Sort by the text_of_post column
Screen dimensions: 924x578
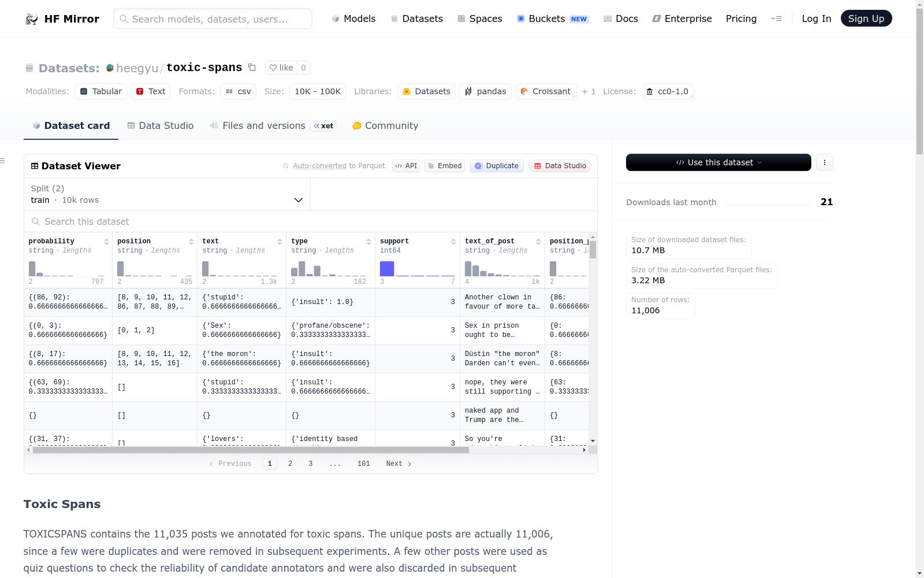[538, 242]
